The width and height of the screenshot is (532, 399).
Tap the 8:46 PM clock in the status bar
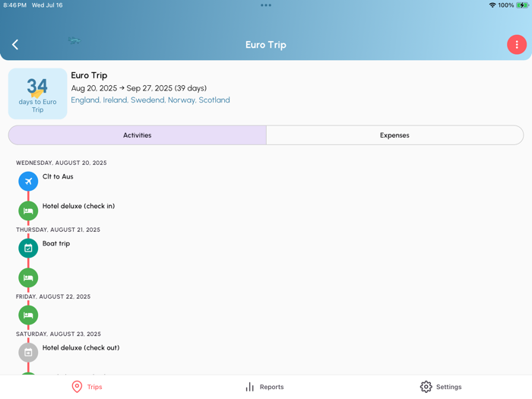point(14,5)
